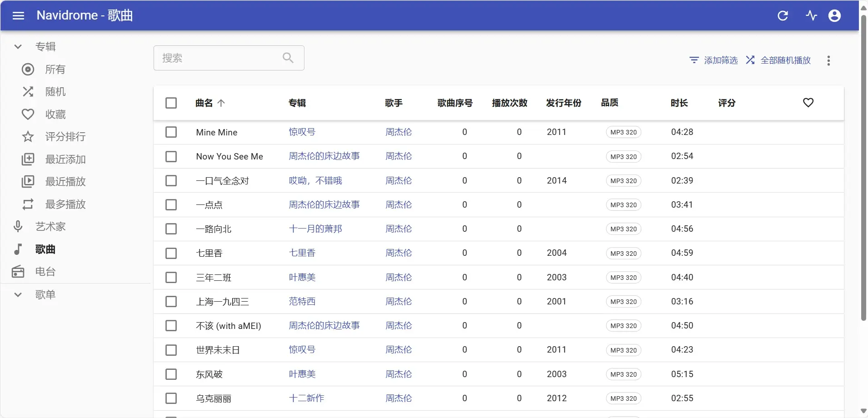Viewport: 868px width, 418px height.
Task: Open the activity pulse icon
Action: [811, 16]
